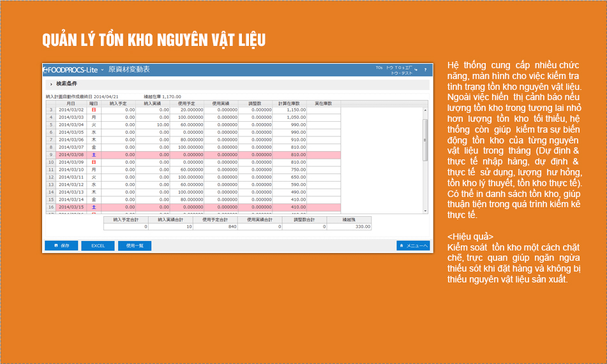This screenshot has height=364, width=607.
Task: Click the FOODPROCS-Lite logo icon
Action: pos(45,69)
